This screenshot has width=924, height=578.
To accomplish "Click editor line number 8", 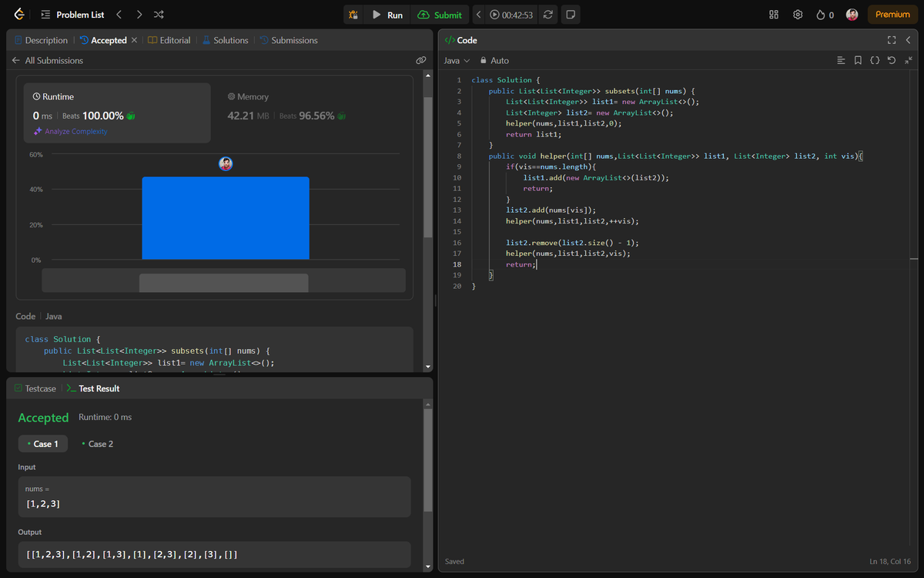I will 458,156.
